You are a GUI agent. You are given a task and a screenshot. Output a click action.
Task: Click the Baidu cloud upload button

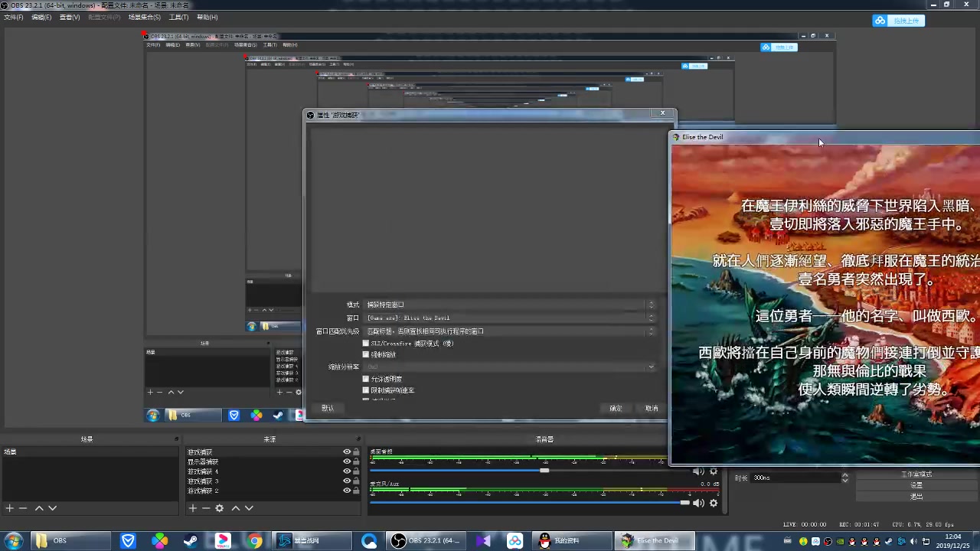tap(899, 21)
